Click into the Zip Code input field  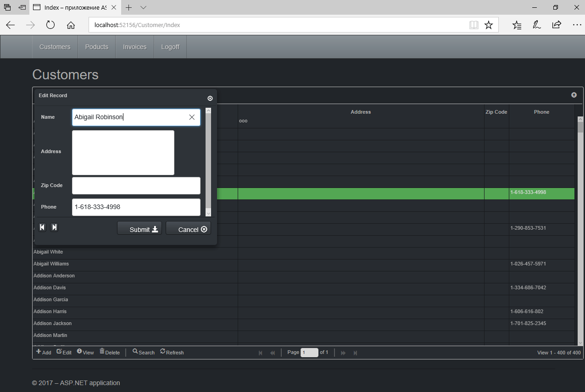136,186
